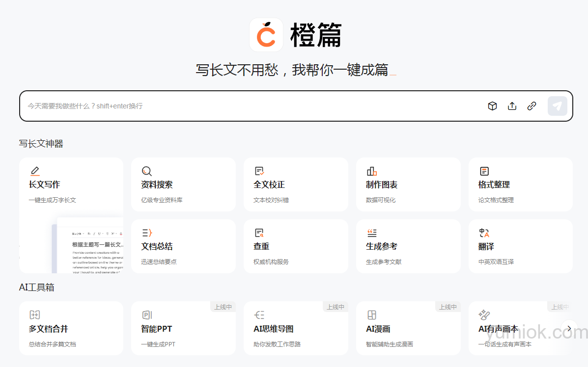The height and width of the screenshot is (367, 588).
Task: Click the 论文格式整理 description text
Action: tap(496, 200)
